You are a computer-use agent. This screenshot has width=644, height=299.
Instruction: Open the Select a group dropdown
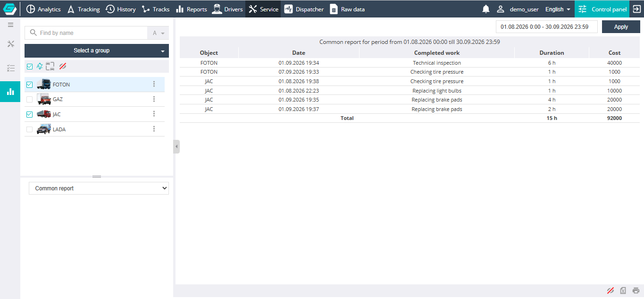97,51
